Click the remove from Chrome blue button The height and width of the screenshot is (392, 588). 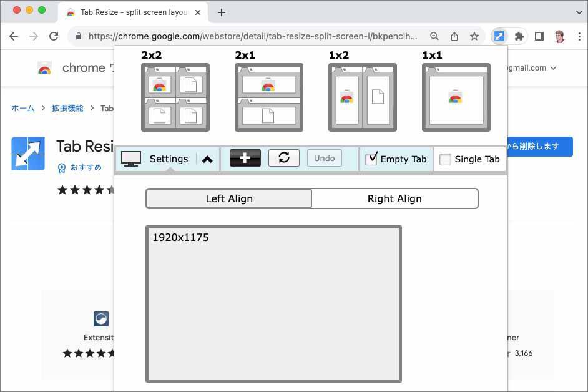[x=540, y=146]
